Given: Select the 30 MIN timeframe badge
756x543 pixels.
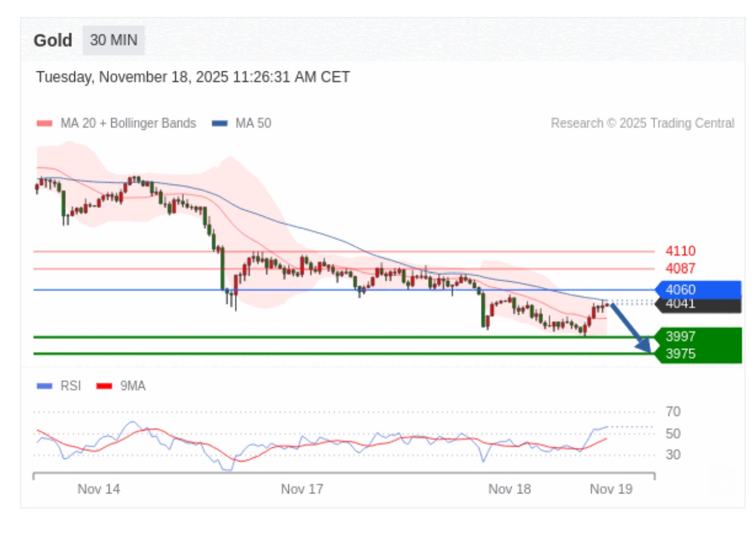Looking at the screenshot, I should 114,41.
